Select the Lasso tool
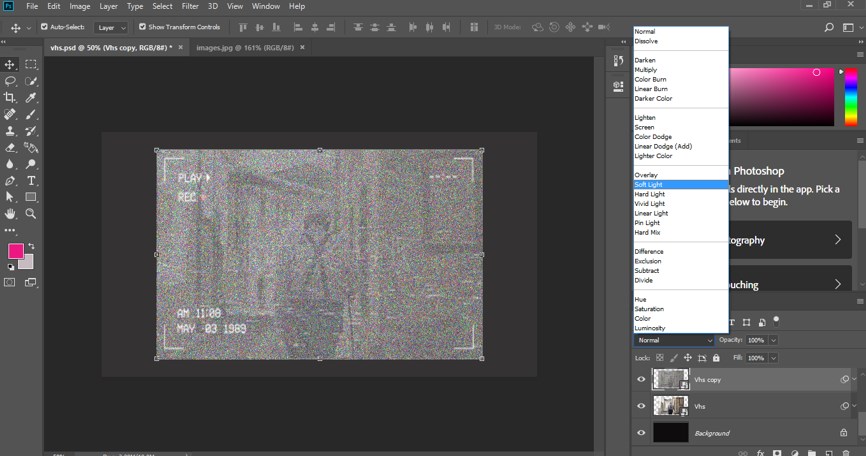Image resolution: width=866 pixels, height=456 pixels. [10, 81]
